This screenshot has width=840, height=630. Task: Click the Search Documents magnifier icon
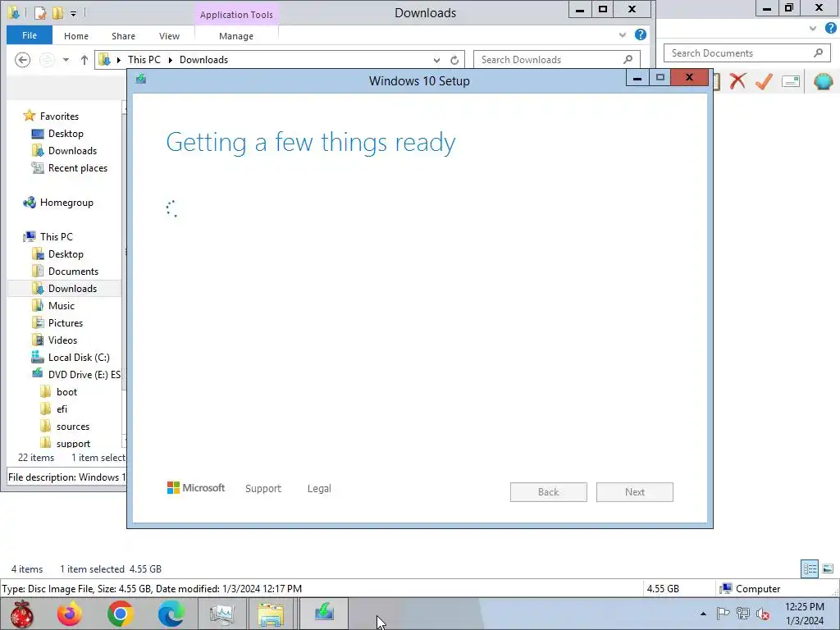coord(818,52)
